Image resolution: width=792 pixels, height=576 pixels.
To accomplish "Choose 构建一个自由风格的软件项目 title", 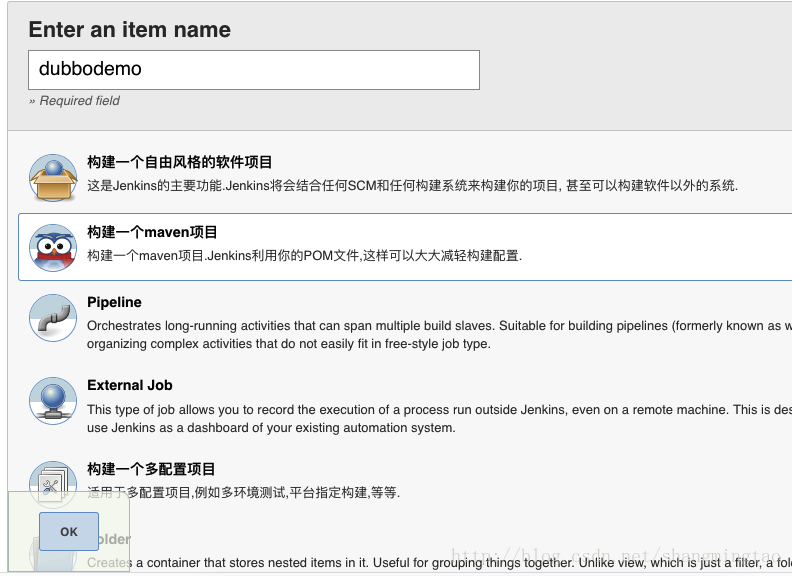I will (179, 162).
